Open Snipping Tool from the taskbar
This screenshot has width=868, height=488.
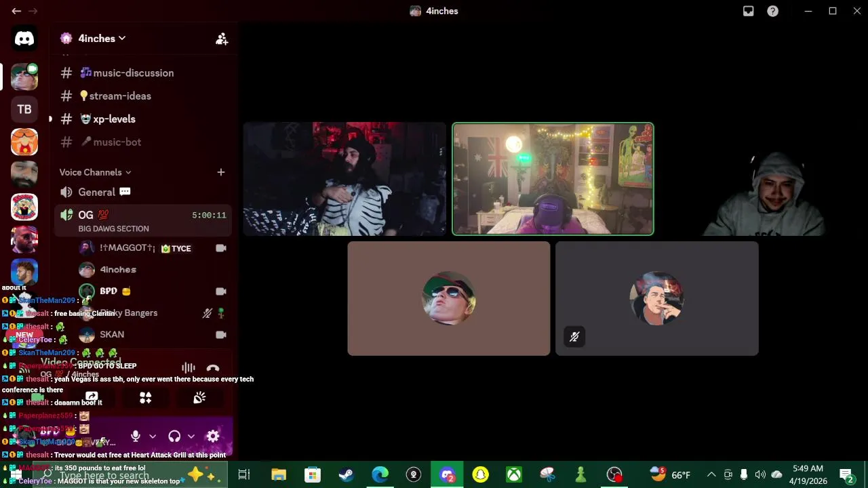point(547,474)
